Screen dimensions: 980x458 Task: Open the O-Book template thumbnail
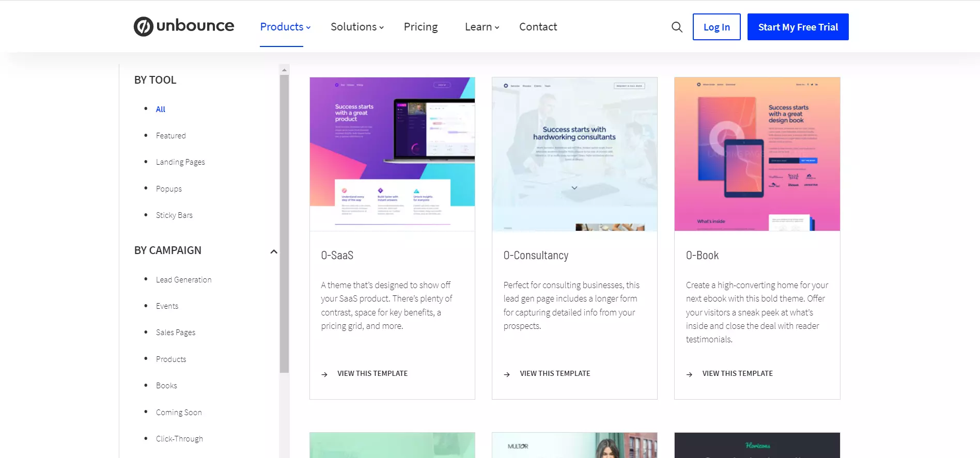pos(757,154)
